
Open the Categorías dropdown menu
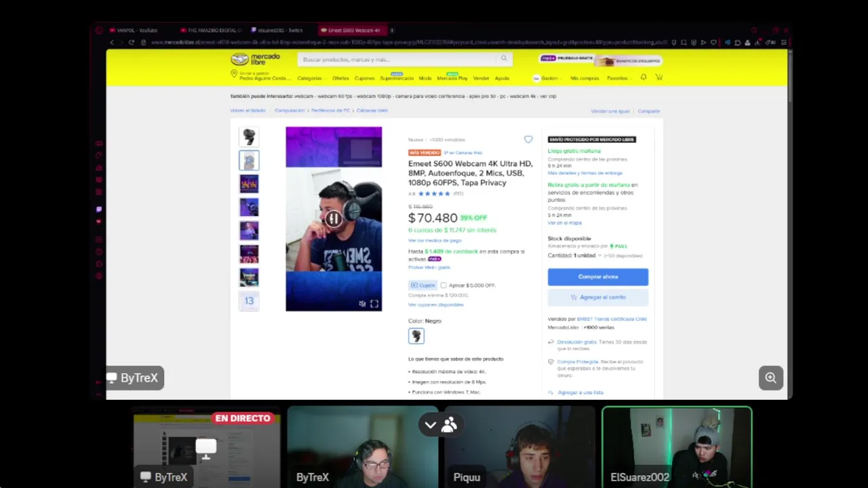pos(311,79)
